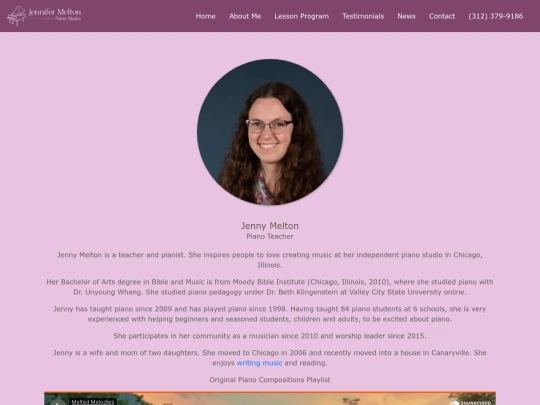540x405 pixels.
Task: Click the SoundCloud player artwork banner
Action: pos(270,398)
